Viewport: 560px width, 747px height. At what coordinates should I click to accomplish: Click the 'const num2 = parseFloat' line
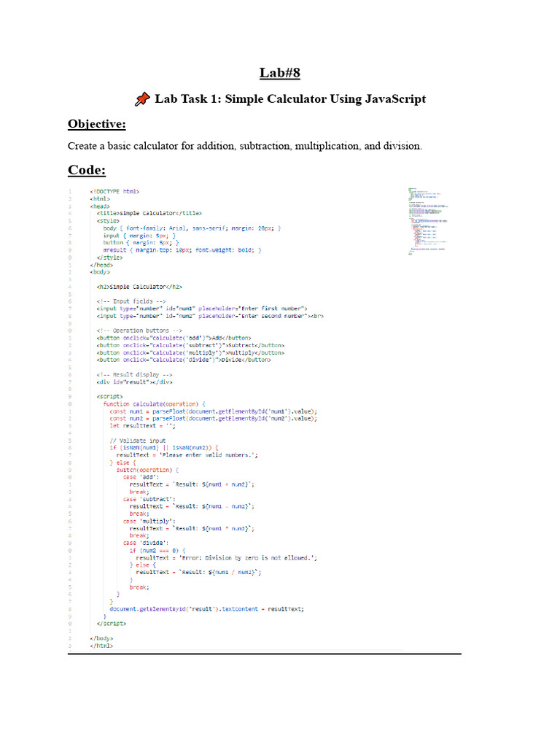pyautogui.click(x=214, y=419)
